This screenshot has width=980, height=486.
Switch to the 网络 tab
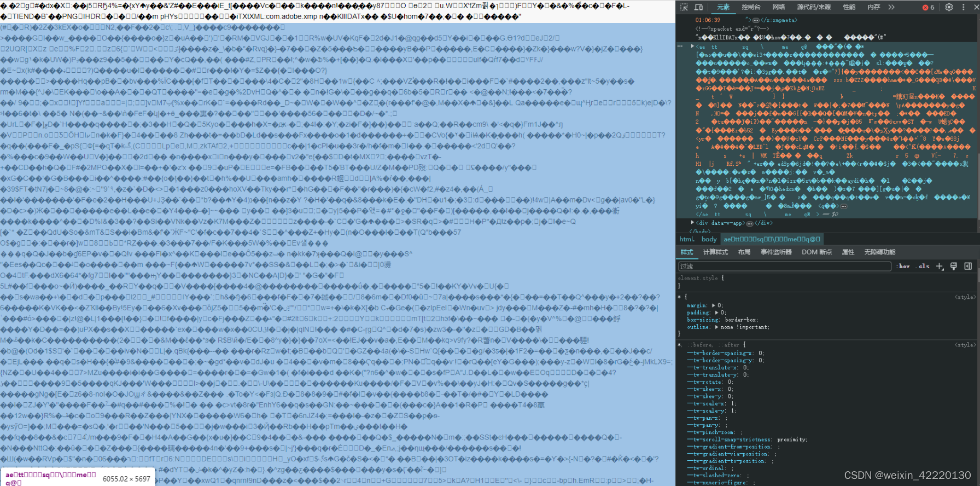coord(779,7)
